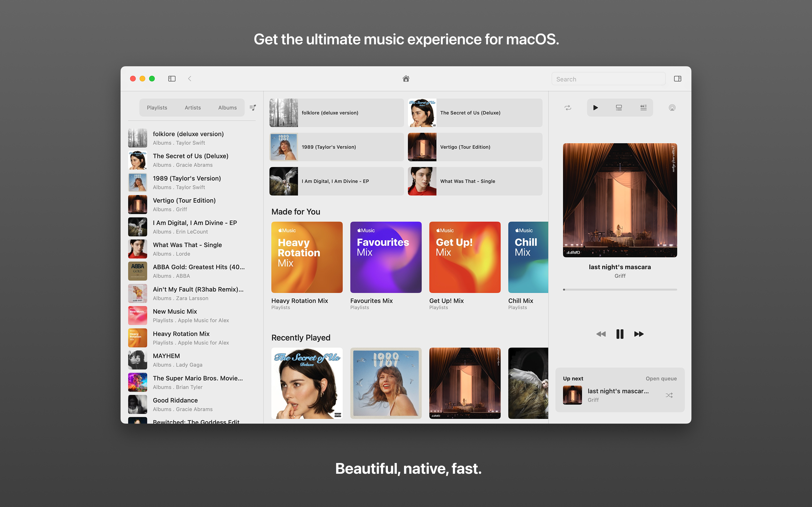Switch to the Albums tab
Image resolution: width=812 pixels, height=507 pixels.
(227, 108)
